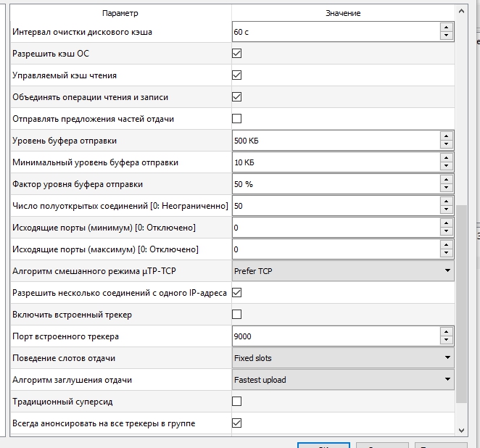The image size is (480, 448).
Task: Select 'Поведение слотов отдачи' row label
Action: pos(64,358)
